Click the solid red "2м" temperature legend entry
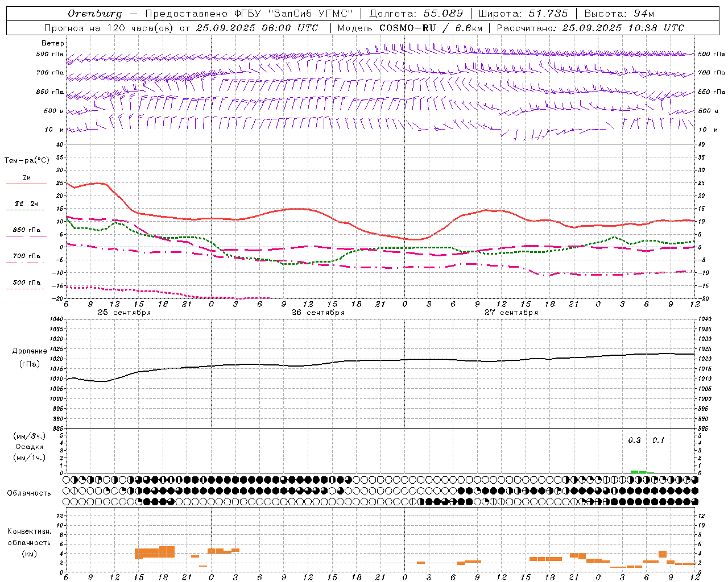The width and height of the screenshot is (728, 582). [x=26, y=180]
